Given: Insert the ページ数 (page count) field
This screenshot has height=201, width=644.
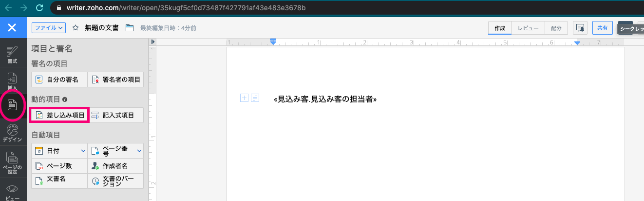Looking at the screenshot, I should coord(59,166).
